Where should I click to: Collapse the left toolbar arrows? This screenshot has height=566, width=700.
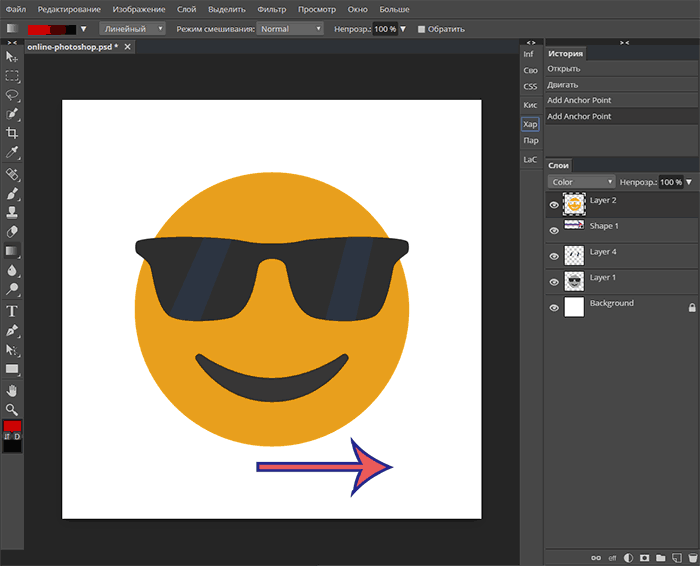[12, 42]
